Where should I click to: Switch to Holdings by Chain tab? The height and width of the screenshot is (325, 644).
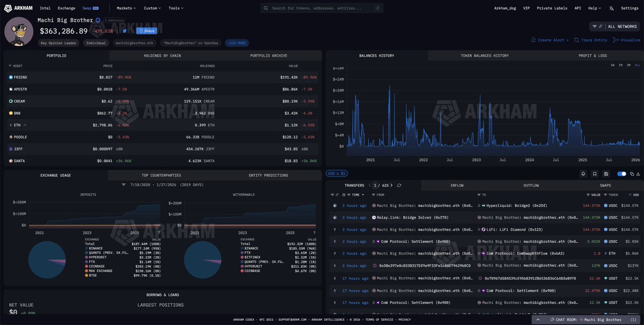[x=163, y=55]
